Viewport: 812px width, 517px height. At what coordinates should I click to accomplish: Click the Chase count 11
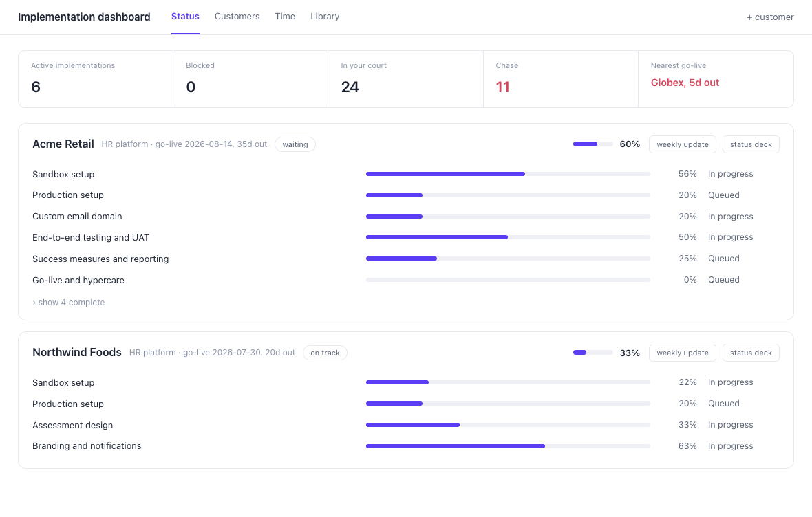coord(502,87)
